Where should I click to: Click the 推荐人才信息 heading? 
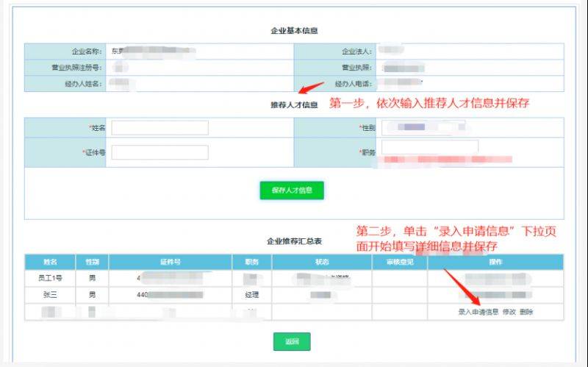click(x=294, y=105)
